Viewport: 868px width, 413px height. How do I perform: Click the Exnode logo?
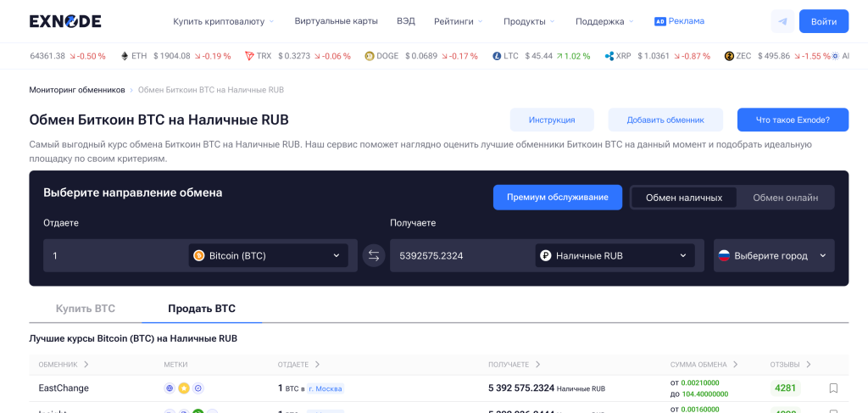[x=65, y=21]
